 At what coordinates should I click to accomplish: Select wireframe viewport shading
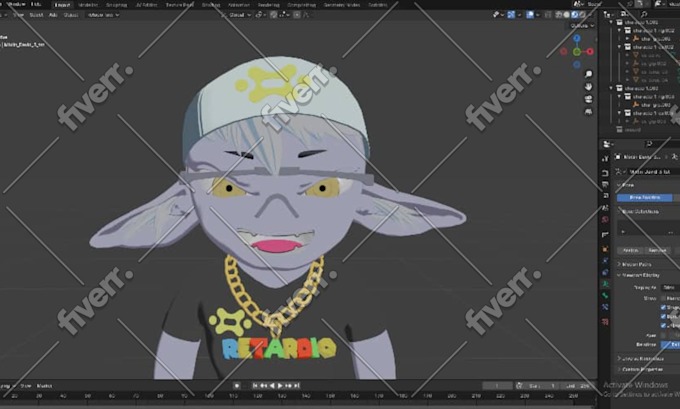559,15
